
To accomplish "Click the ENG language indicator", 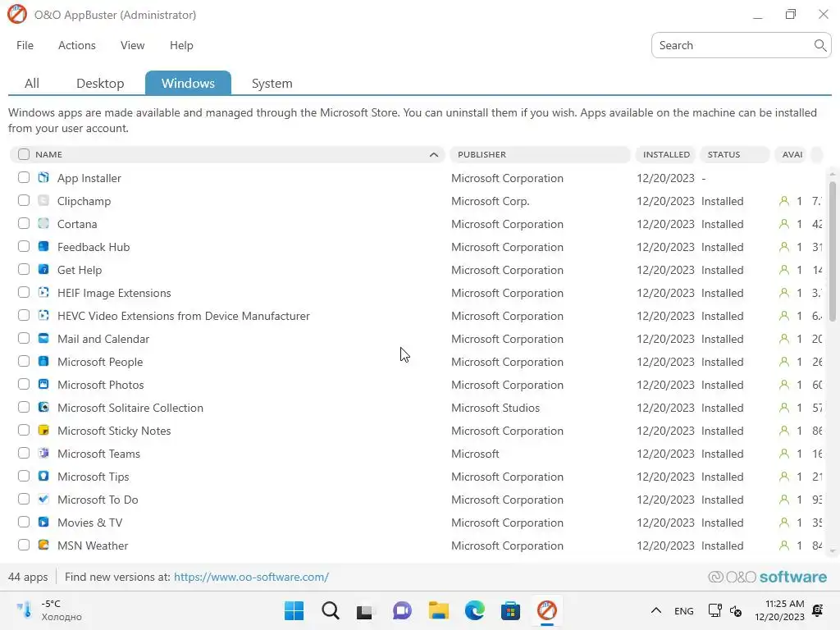I will pos(683,610).
